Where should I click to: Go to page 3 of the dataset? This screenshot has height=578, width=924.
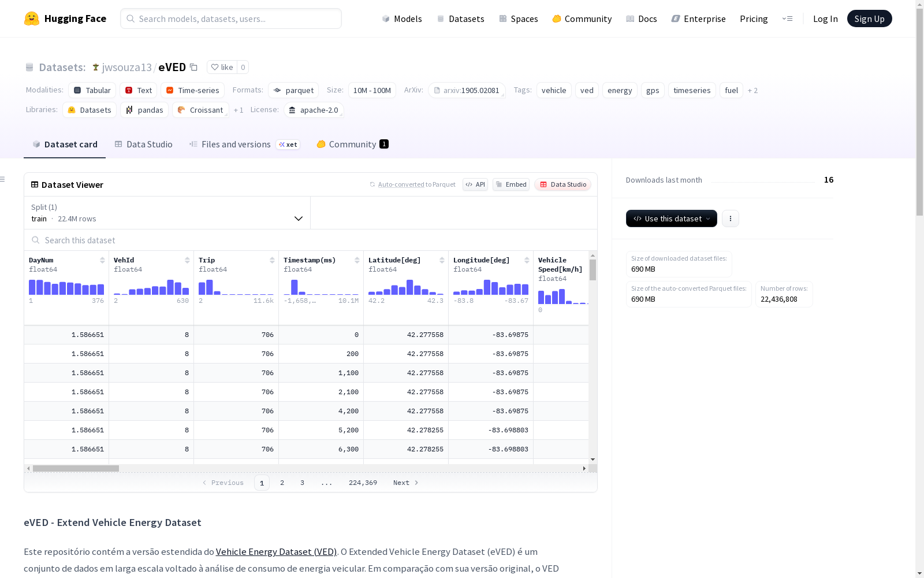pyautogui.click(x=302, y=483)
